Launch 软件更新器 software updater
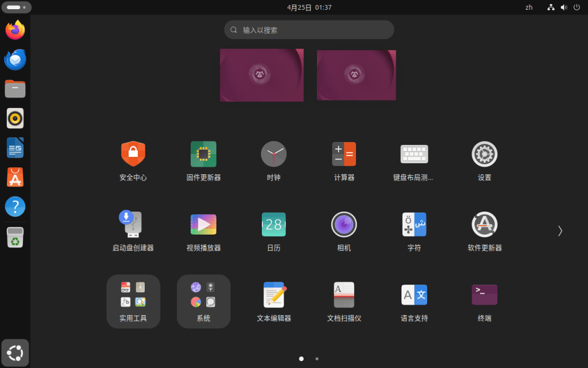 485,231
